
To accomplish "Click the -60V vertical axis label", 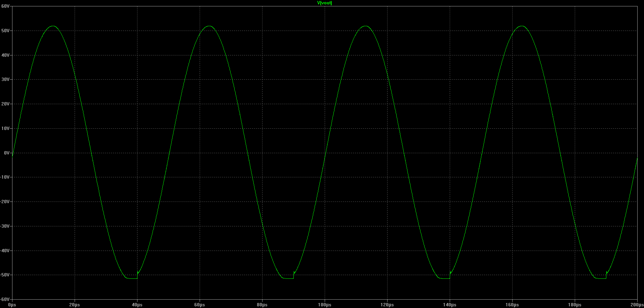I will coord(5,299).
